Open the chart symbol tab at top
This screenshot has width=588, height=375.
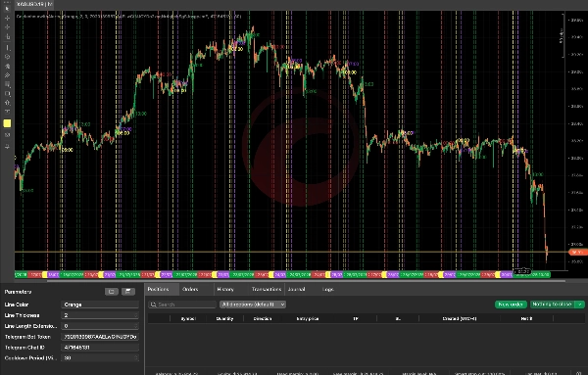point(34,4)
